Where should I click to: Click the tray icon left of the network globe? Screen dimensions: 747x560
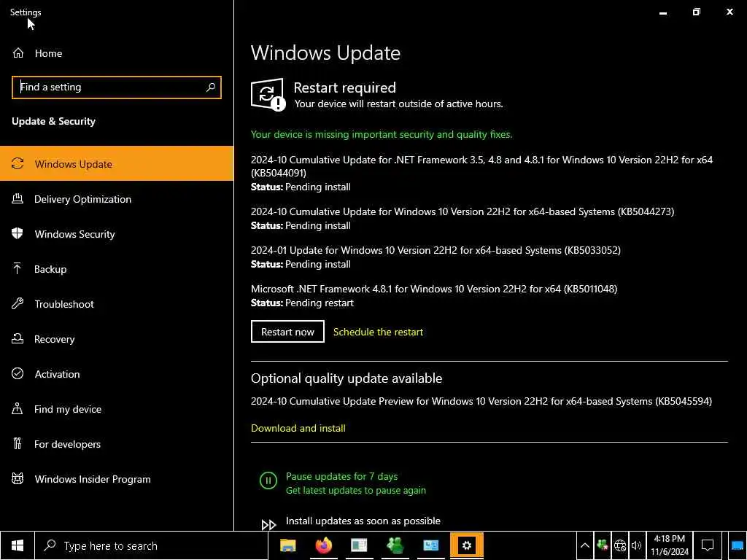603,545
